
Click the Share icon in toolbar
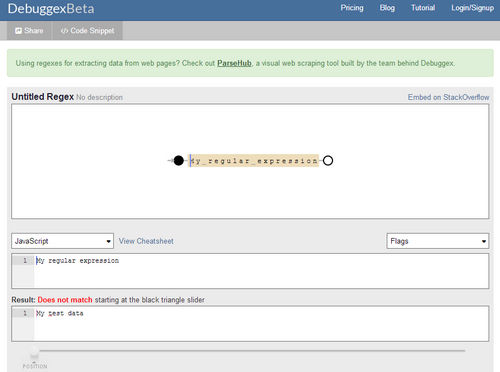(18, 31)
